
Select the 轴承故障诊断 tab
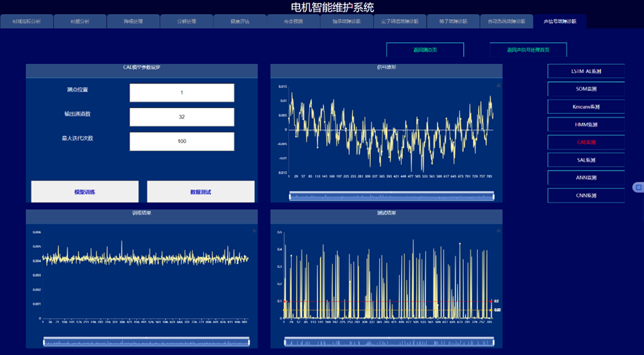[x=345, y=22]
